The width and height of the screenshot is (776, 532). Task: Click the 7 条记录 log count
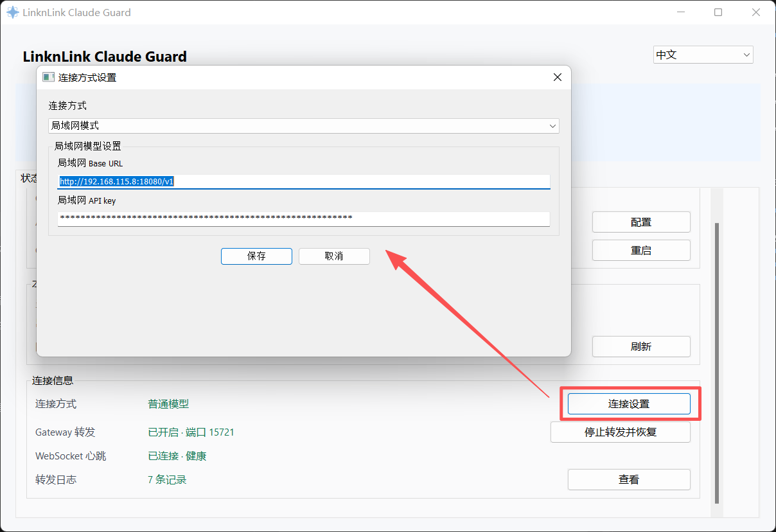coord(167,479)
